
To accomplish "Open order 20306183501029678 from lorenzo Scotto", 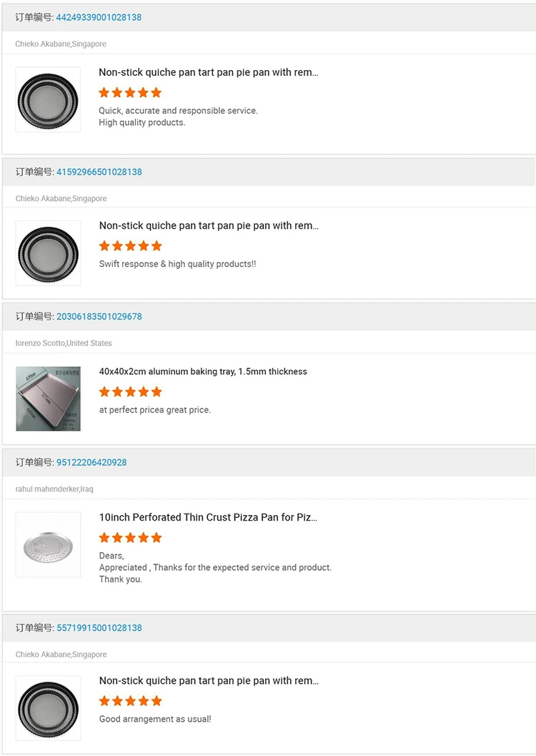I will pos(99,316).
